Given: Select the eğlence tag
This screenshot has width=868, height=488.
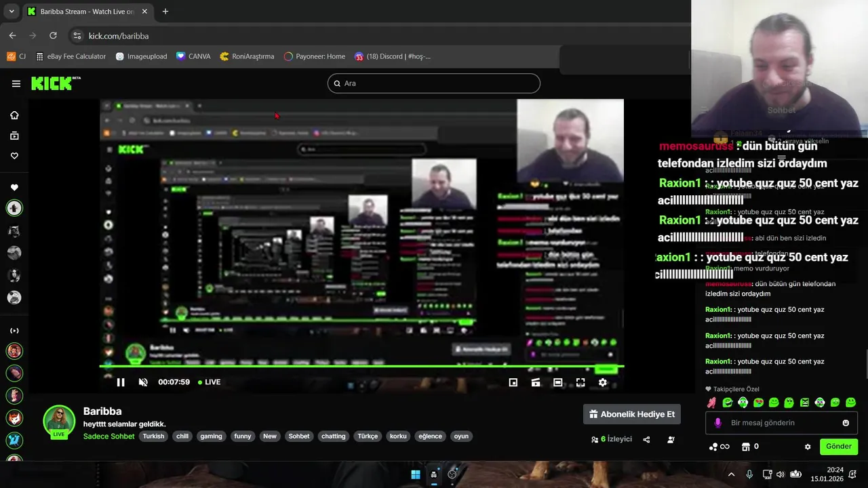Looking at the screenshot, I should 430,436.
